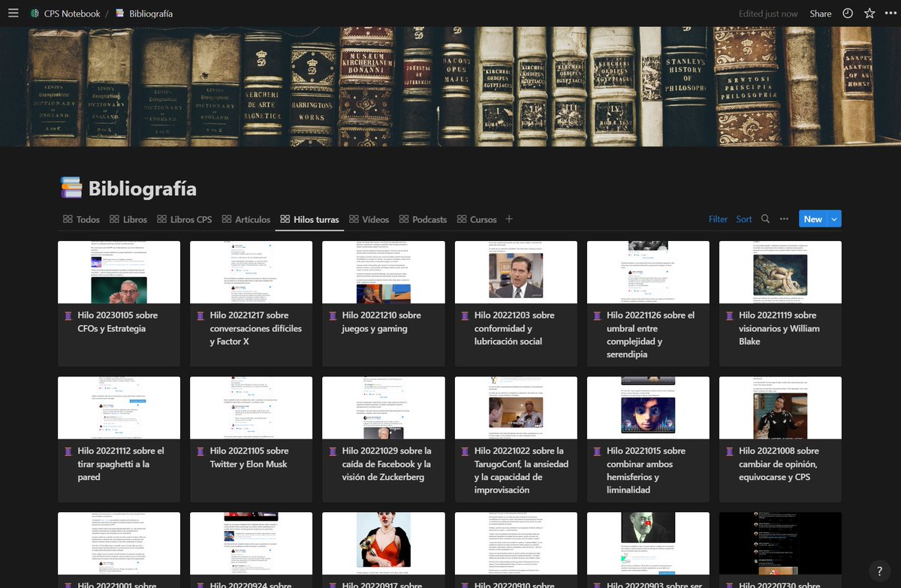This screenshot has width=901, height=588.
Task: Open the visionarios y William Blake thumbnail
Action: (x=780, y=272)
